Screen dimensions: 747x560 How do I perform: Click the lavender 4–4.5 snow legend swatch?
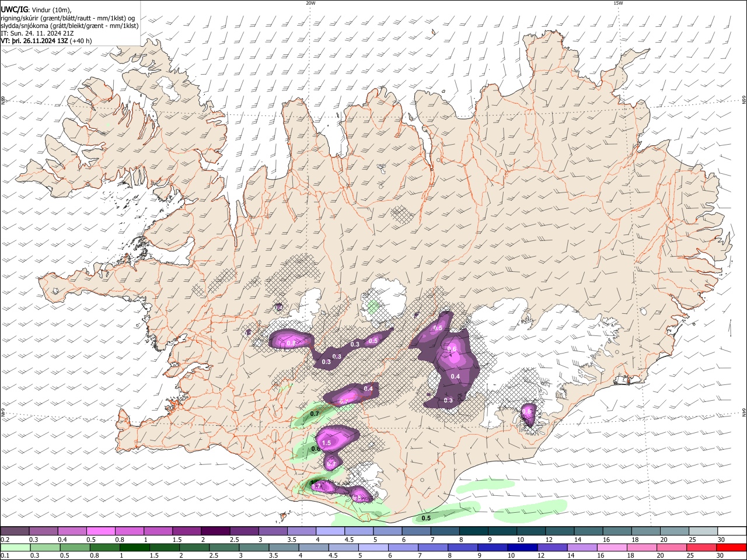[329, 531]
